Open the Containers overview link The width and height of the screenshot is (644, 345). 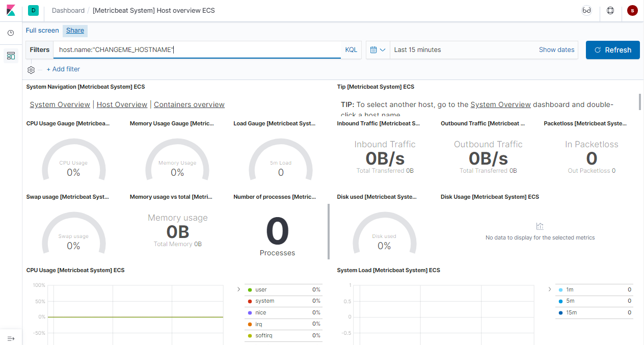click(x=189, y=104)
